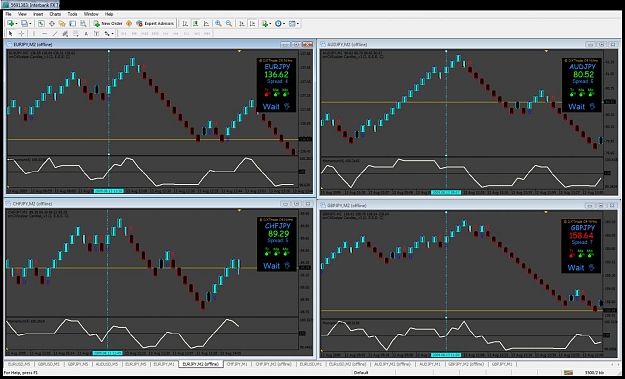Image resolution: width=625 pixels, height=379 pixels.
Task: Open the Data Window crosshair icon
Action: click(51, 24)
